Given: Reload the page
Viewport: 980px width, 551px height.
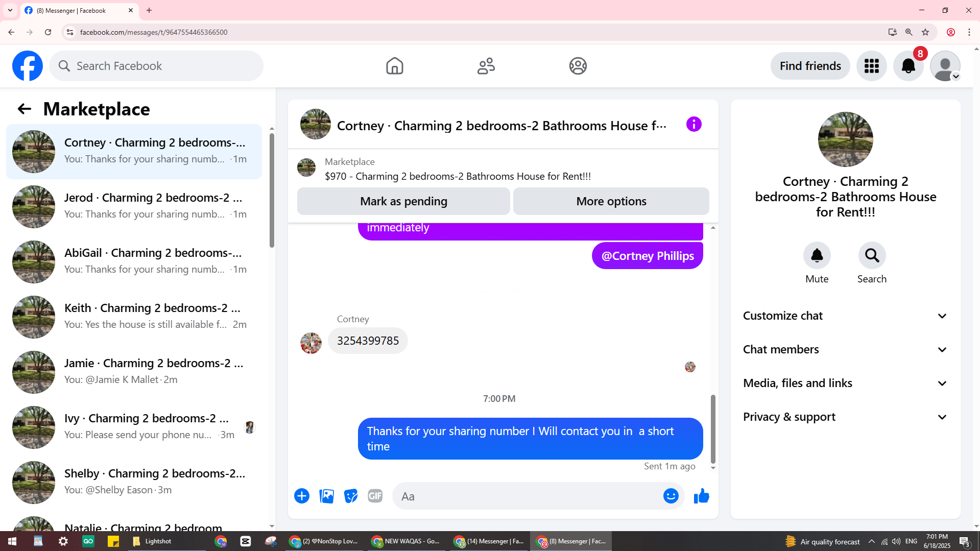Looking at the screenshot, I should [48, 32].
